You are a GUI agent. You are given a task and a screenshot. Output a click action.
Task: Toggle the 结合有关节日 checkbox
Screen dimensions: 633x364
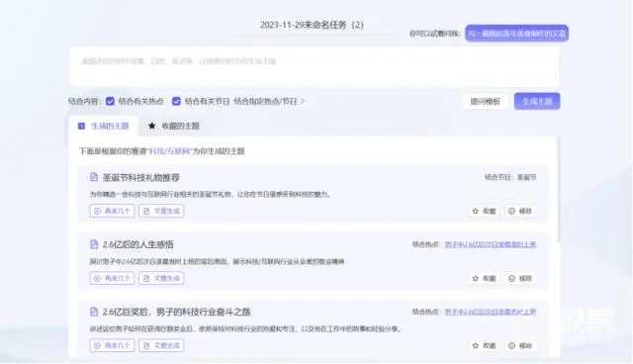click(x=176, y=101)
